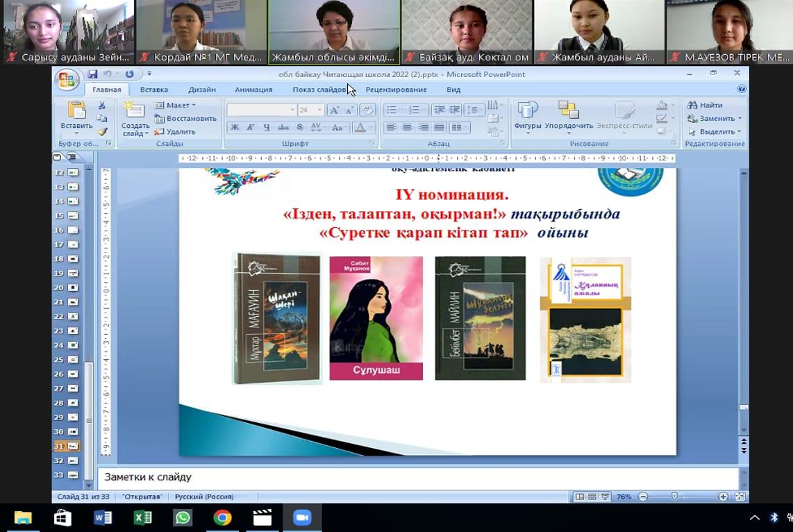Open the Макет layout dropdown

pyautogui.click(x=175, y=105)
